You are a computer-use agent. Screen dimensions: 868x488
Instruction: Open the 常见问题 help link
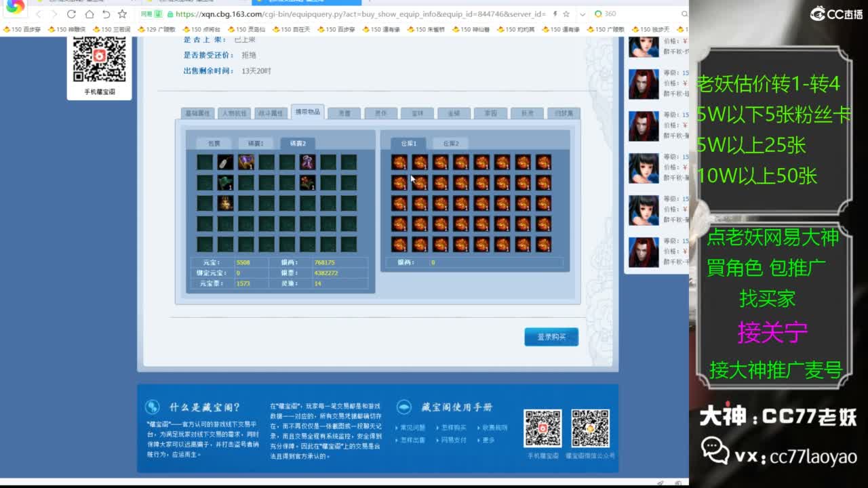pos(413,428)
